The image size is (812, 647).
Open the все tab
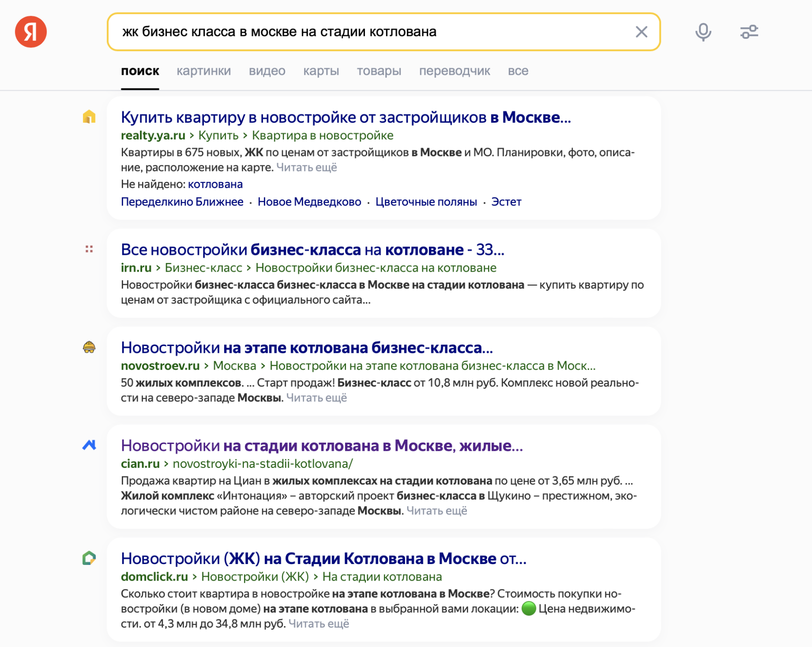[x=518, y=71]
